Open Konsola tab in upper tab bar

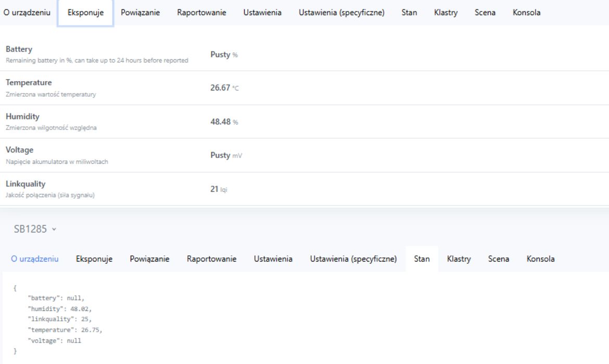[526, 13]
